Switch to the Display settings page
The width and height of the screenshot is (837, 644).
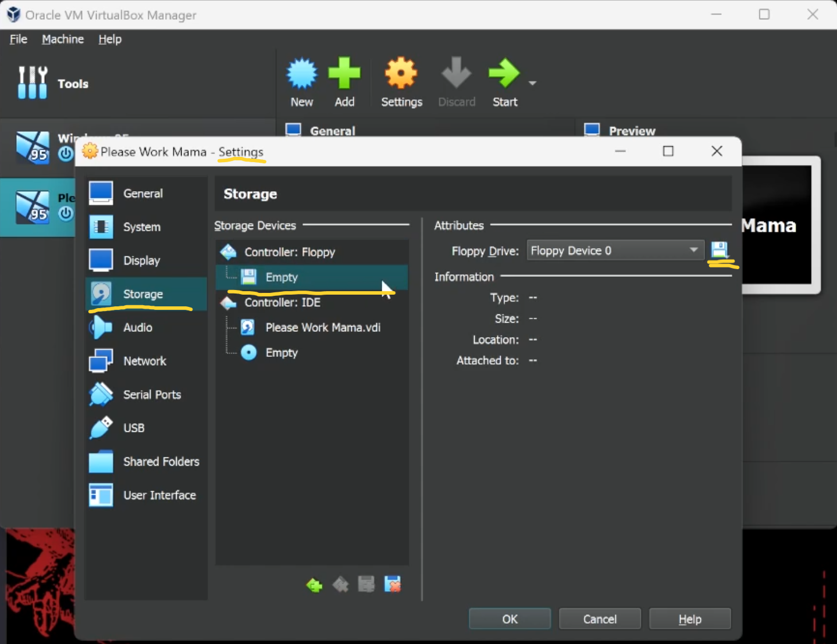(x=146, y=260)
